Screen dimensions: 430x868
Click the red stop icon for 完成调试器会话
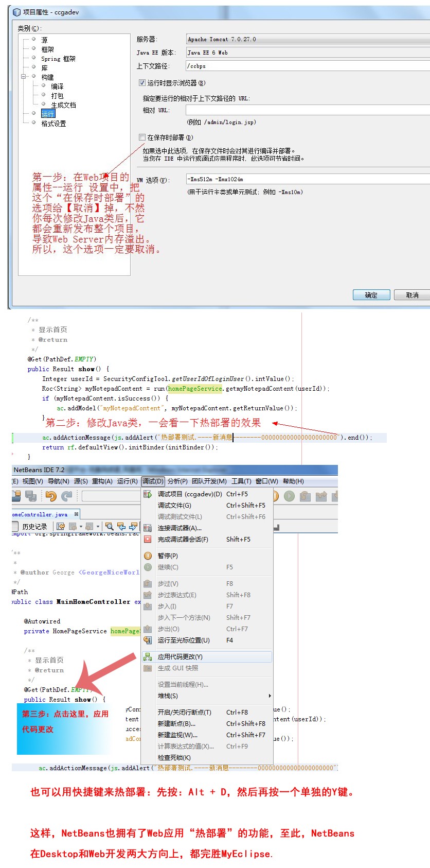(148, 540)
